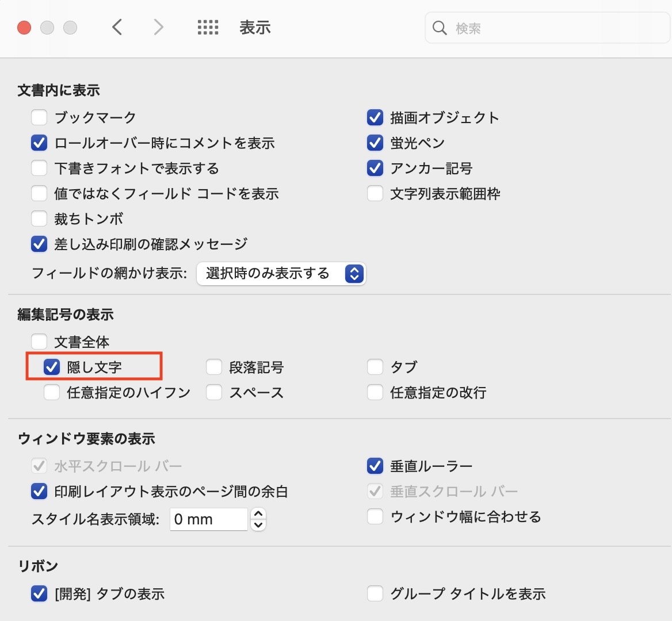Open フィールドの網かけ表示 dropdown
The height and width of the screenshot is (621, 672).
pos(281,274)
